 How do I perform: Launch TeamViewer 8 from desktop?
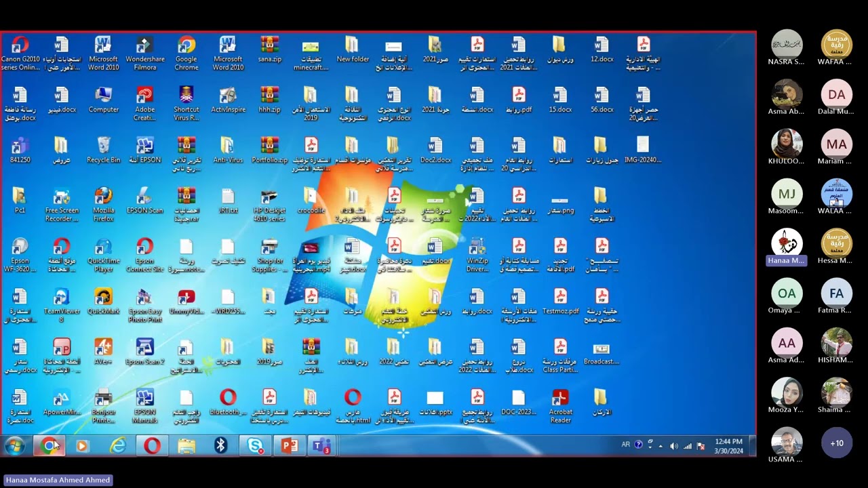61,305
